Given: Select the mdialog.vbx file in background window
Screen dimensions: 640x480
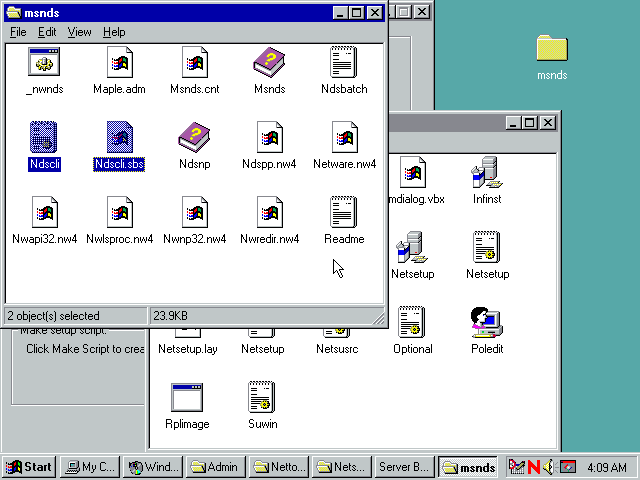Looking at the screenshot, I should [x=413, y=172].
